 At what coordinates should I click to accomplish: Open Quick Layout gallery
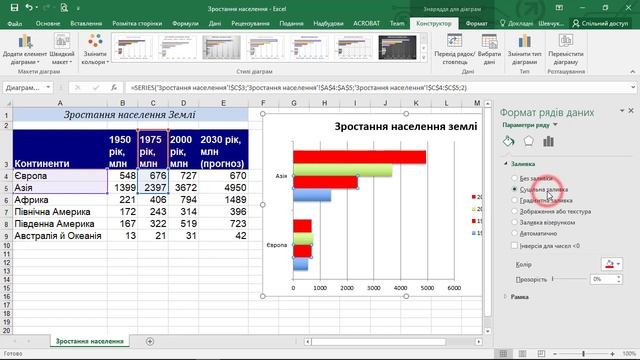pos(62,49)
